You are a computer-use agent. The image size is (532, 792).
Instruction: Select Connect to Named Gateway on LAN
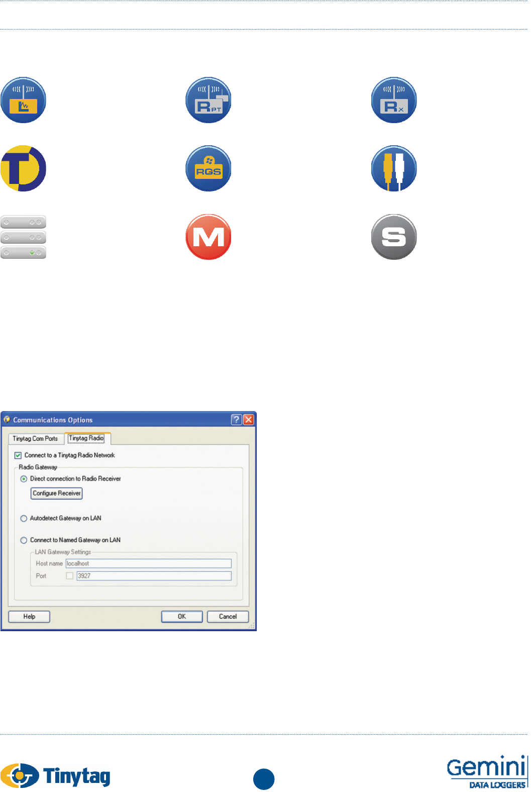(x=24, y=540)
